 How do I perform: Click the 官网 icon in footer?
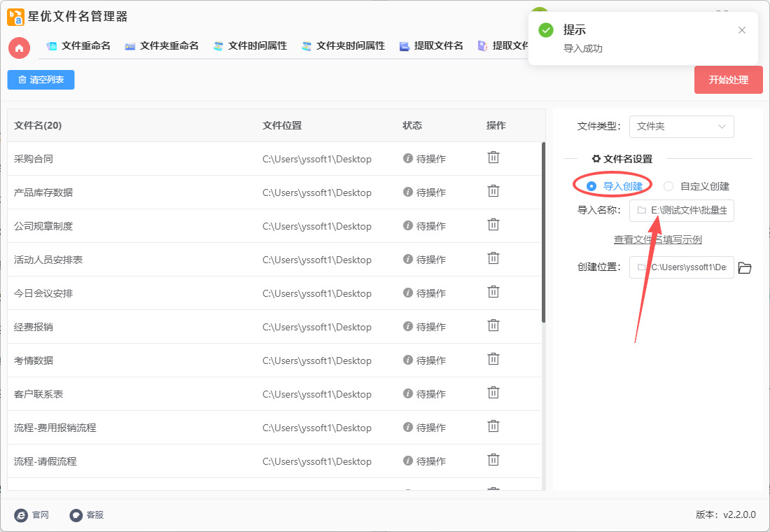point(22,515)
